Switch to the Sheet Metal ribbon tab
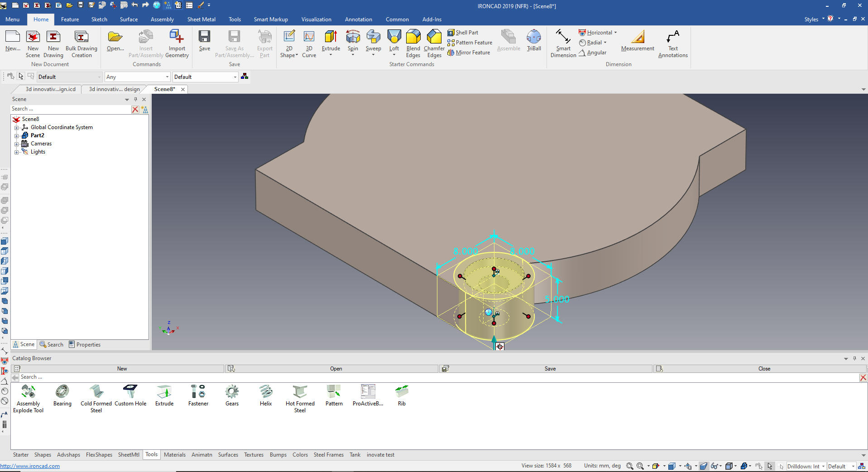868x472 pixels. (x=201, y=19)
